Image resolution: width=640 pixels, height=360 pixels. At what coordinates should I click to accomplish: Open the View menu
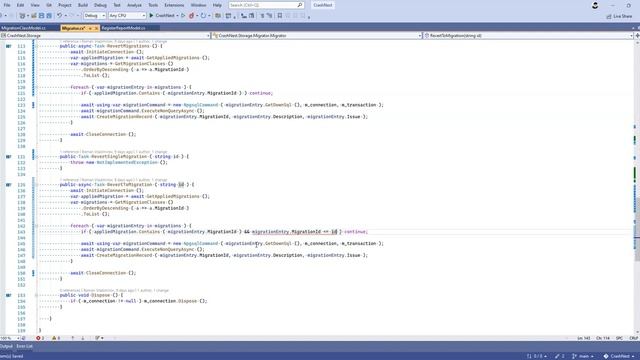[35, 5]
